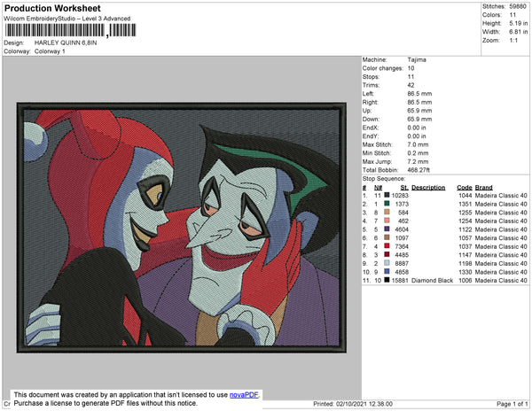Click the purple swatch for code 1122
The height and width of the screenshot is (411, 532).
(386, 229)
